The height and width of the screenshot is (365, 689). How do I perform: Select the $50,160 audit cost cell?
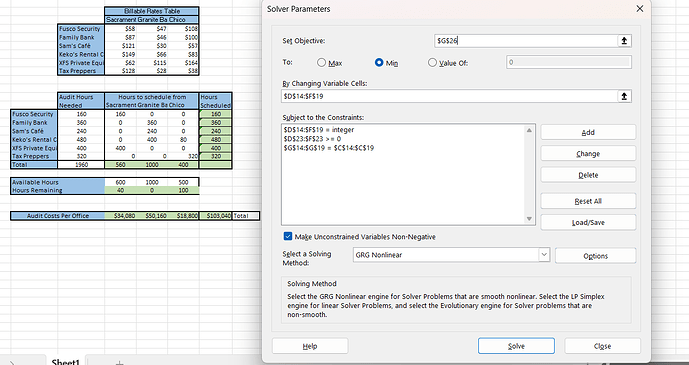[x=152, y=216]
